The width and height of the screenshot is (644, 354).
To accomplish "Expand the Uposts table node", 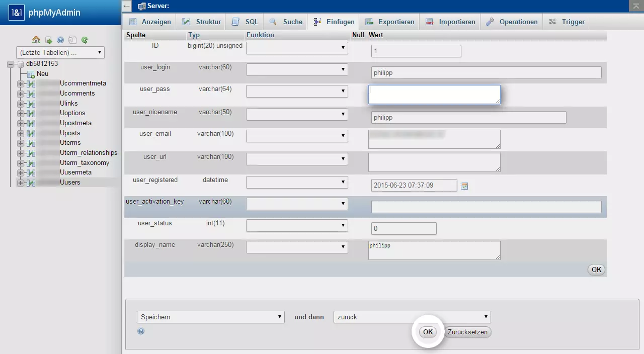I will tap(21, 133).
